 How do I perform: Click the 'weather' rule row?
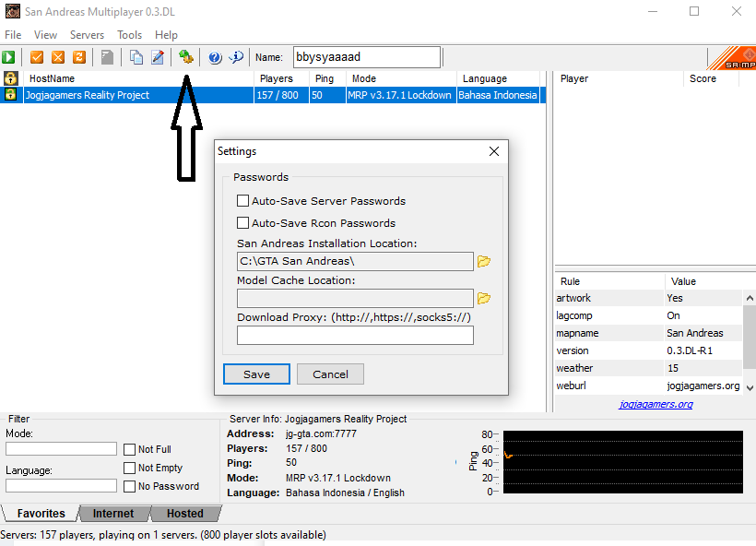(648, 368)
